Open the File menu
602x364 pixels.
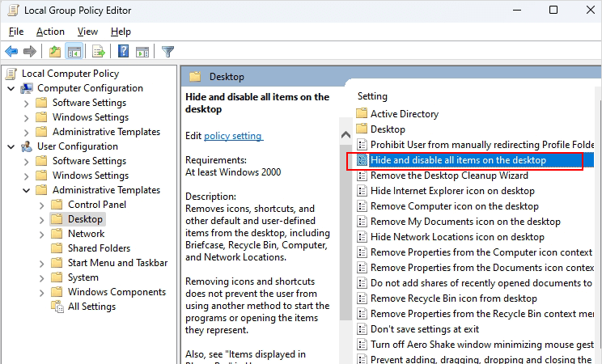coord(16,32)
